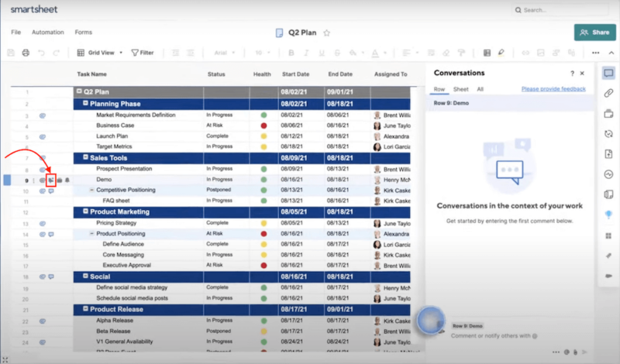Open the File menu
Viewport: 620px width, 364px height.
tap(15, 33)
